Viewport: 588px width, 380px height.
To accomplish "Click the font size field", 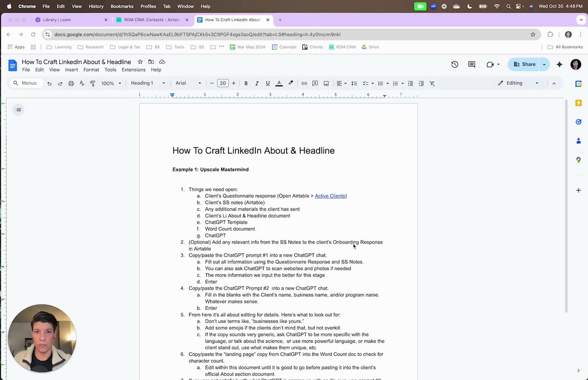I will tap(223, 83).
